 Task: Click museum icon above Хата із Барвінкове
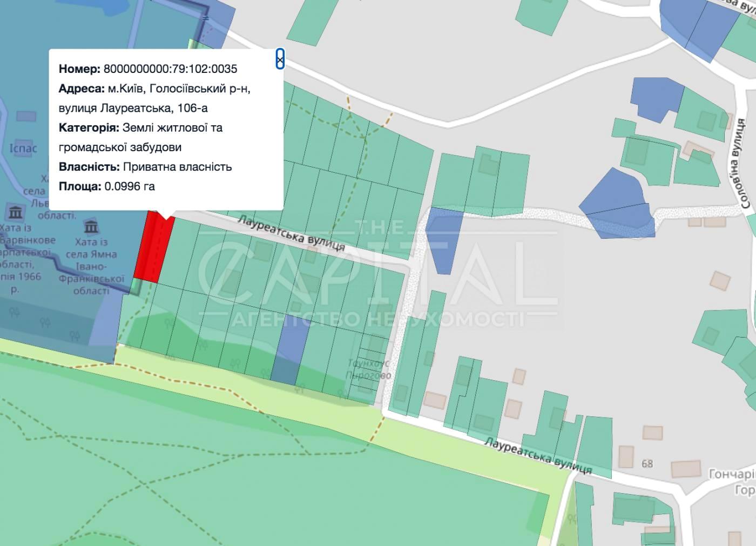point(15,212)
